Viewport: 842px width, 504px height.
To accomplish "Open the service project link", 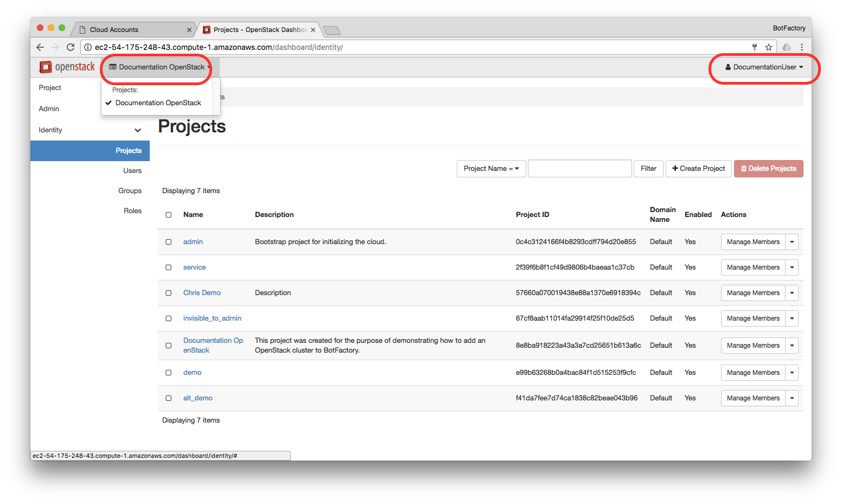I will (194, 267).
